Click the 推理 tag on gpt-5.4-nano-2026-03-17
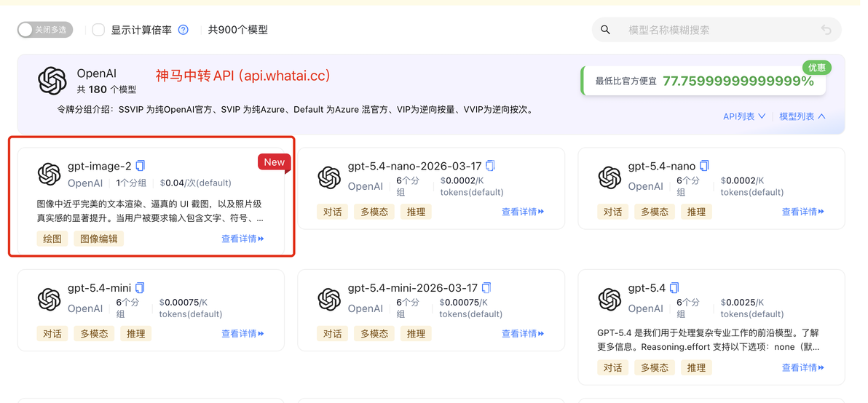 (x=416, y=212)
